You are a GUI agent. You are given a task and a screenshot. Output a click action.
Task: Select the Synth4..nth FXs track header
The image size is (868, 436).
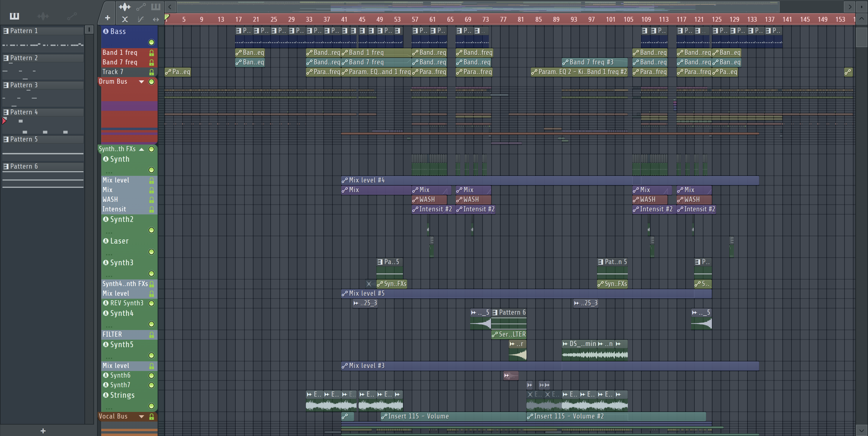129,284
